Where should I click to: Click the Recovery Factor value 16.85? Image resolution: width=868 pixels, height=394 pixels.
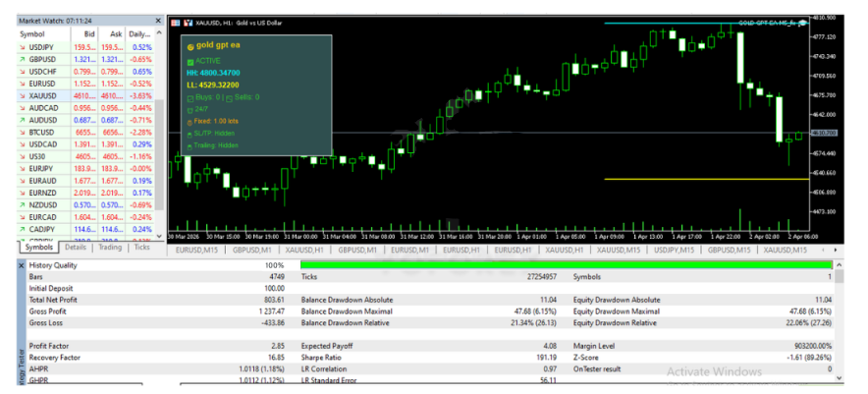tap(277, 358)
